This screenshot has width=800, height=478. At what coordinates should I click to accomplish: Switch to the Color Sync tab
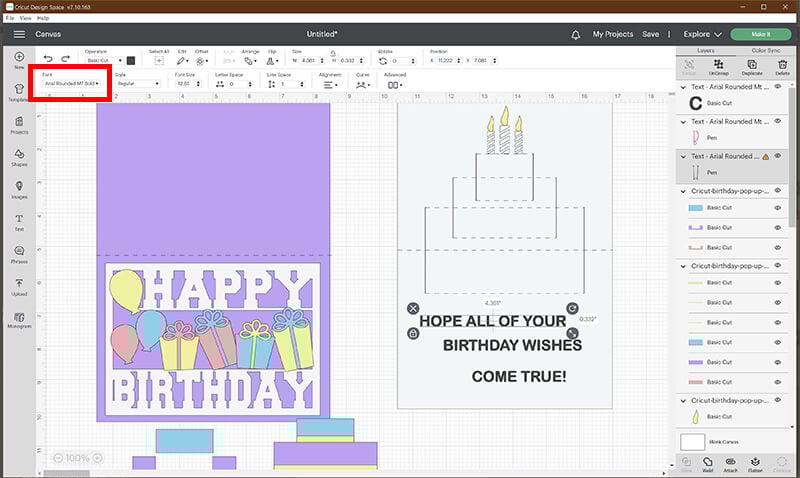766,51
